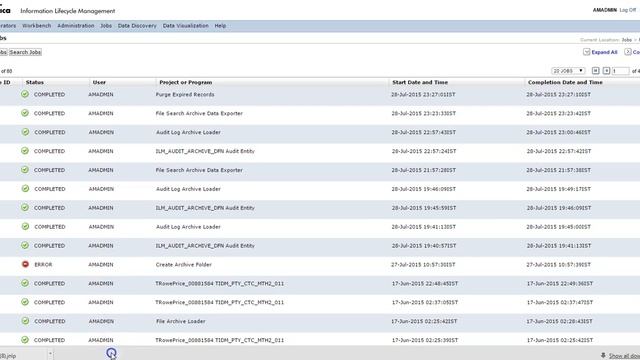The width and height of the screenshot is (640, 360).
Task: Click status icon for Purge Expired Records job
Action: coord(25,94)
